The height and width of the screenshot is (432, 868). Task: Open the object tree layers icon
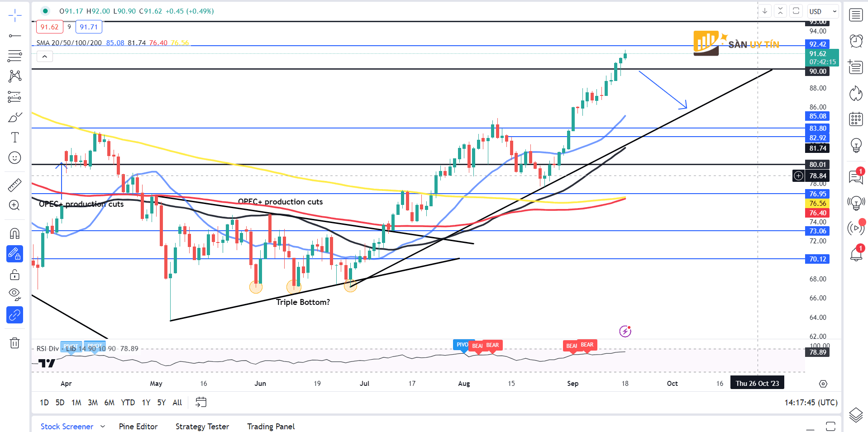click(x=856, y=415)
